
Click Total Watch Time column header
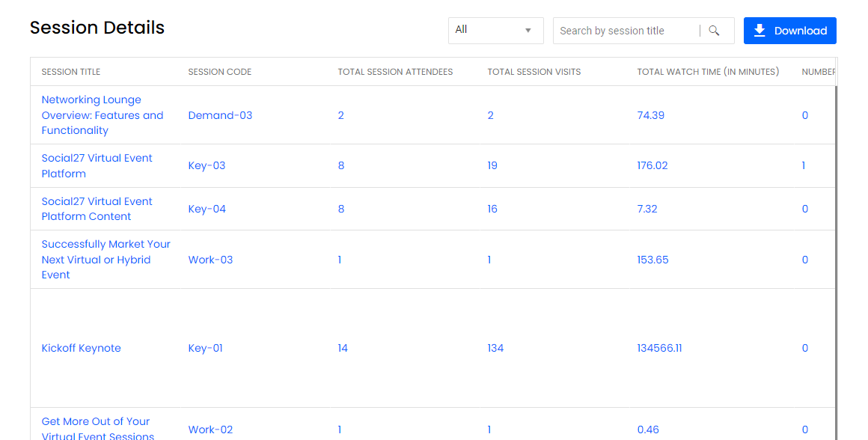(x=708, y=72)
